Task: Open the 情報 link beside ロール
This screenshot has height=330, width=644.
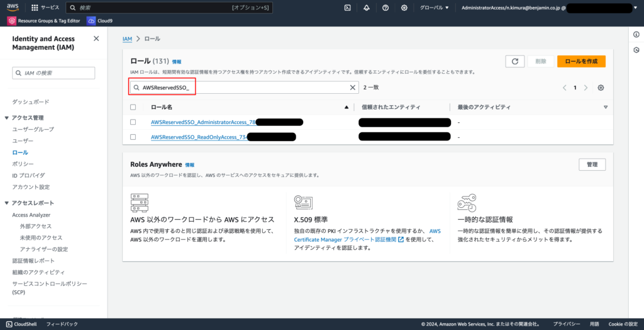Action: (x=177, y=62)
